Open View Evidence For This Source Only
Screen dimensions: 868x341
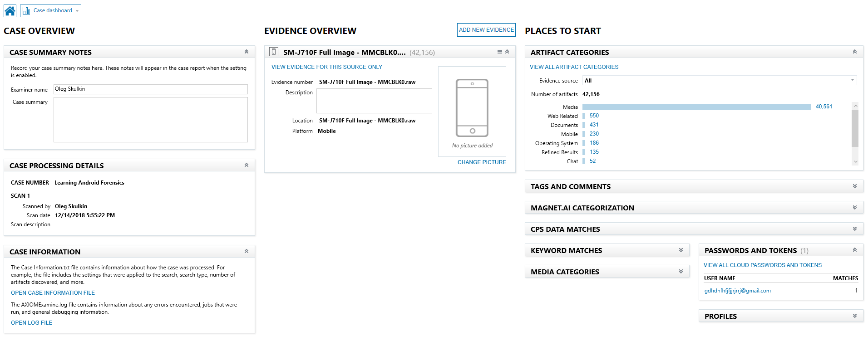tap(327, 67)
